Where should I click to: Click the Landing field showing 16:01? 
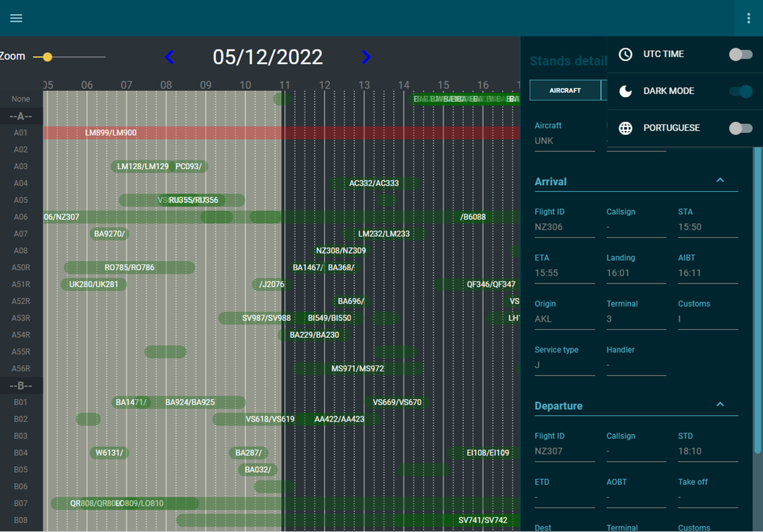636,273
